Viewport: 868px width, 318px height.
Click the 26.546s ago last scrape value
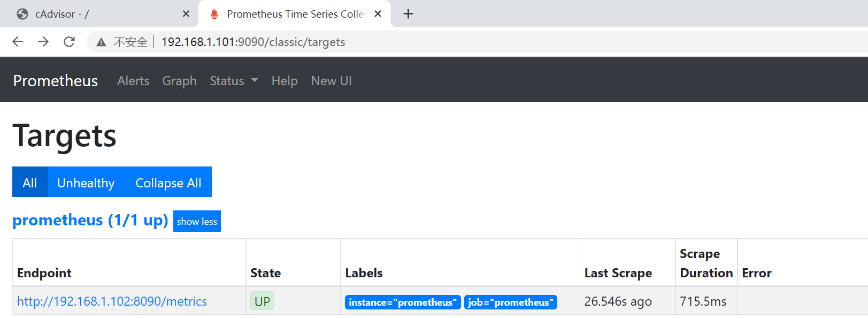tap(618, 301)
